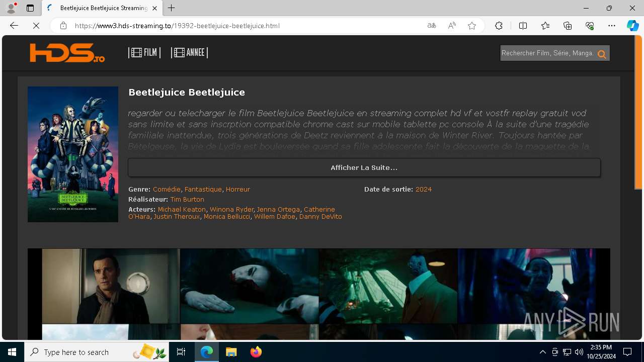
Task: Add this page to favorites star
Action: point(472,26)
